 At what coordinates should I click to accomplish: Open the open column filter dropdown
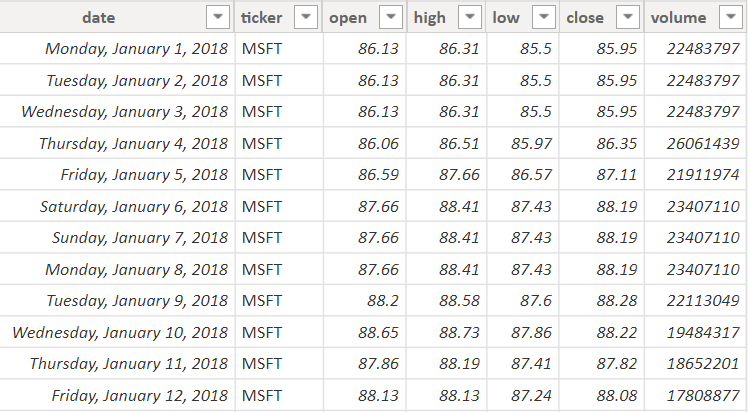click(391, 17)
